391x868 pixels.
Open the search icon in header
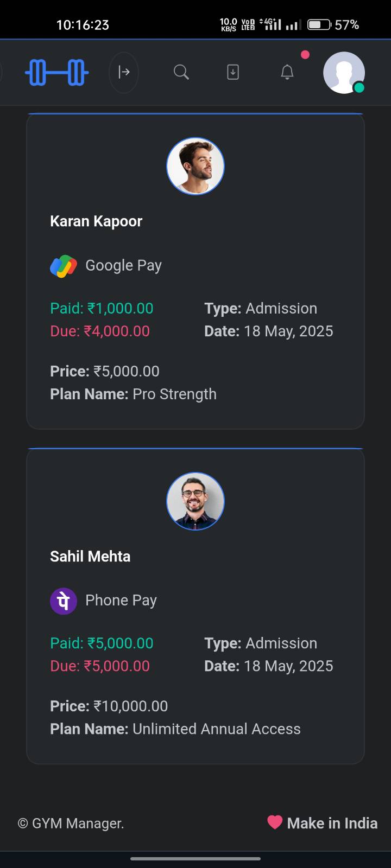[x=181, y=72]
